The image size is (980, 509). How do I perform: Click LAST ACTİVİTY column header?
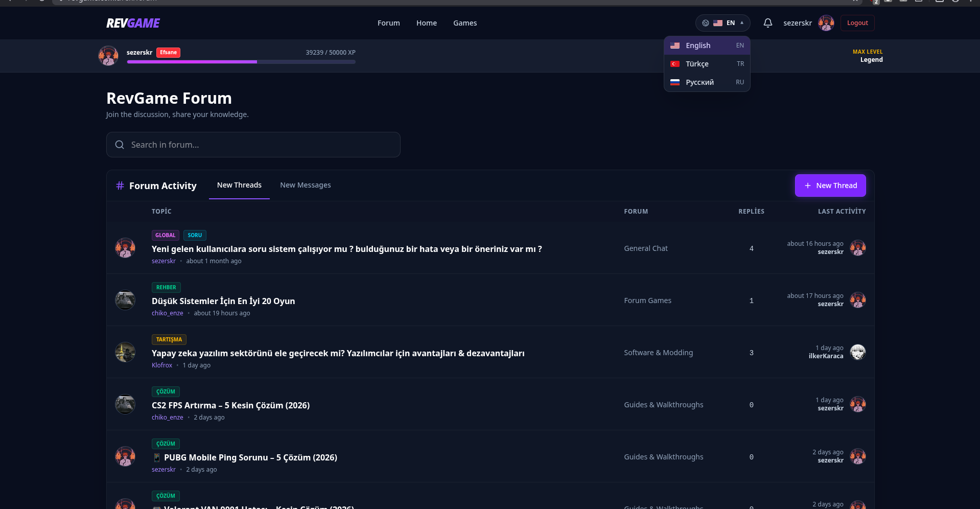(x=842, y=211)
